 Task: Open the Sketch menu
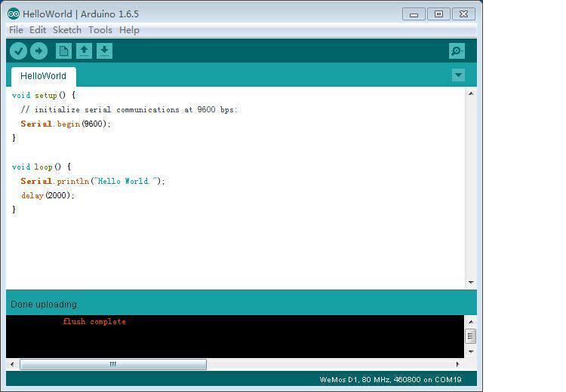click(x=67, y=30)
